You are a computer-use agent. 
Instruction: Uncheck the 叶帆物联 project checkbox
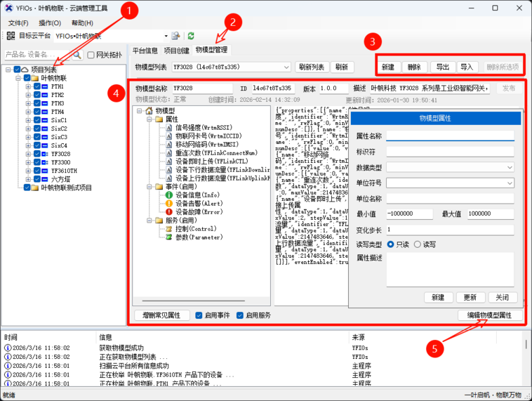coord(27,78)
